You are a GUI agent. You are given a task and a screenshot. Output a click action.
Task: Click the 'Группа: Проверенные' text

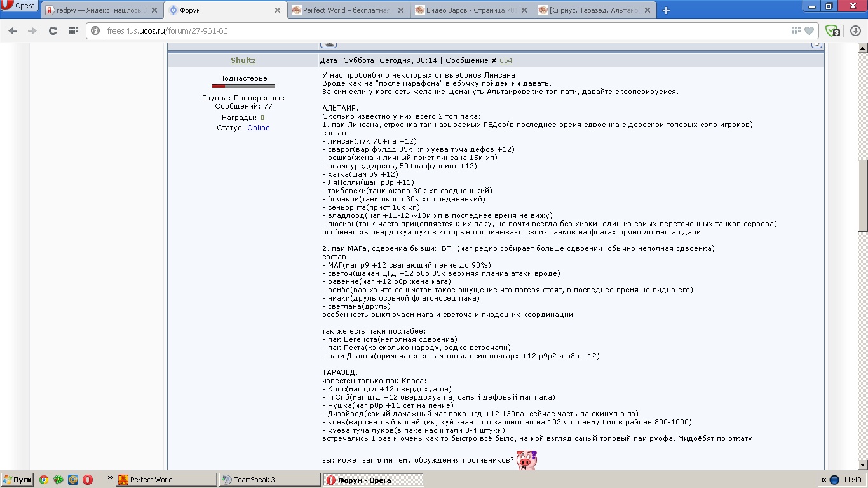(x=243, y=98)
